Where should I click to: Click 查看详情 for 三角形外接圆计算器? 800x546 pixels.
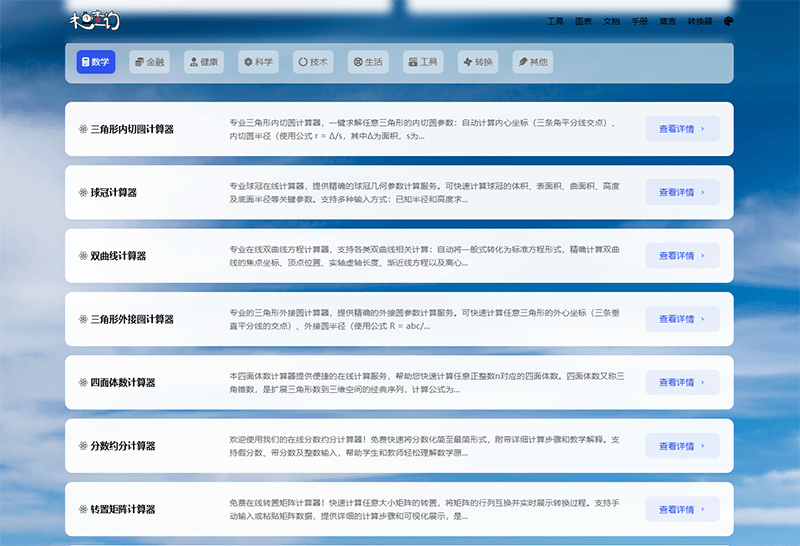tap(682, 319)
